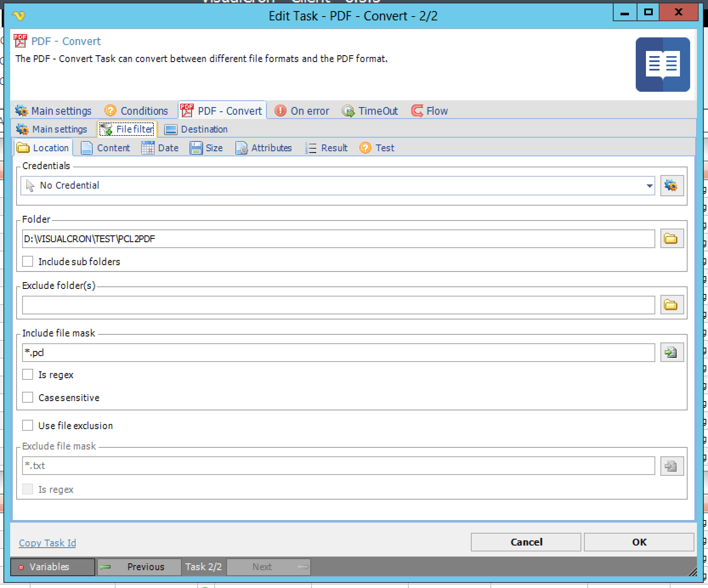Click the Exclude folder(s) browse icon
Viewport: 708px width, 588px height.
point(671,305)
